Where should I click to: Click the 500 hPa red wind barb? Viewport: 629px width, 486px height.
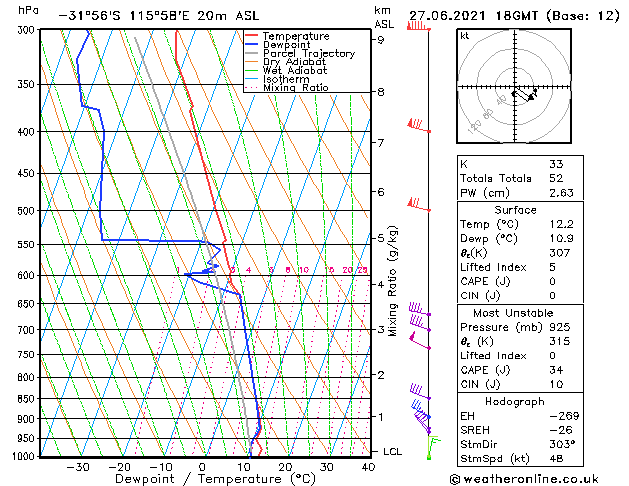(419, 204)
